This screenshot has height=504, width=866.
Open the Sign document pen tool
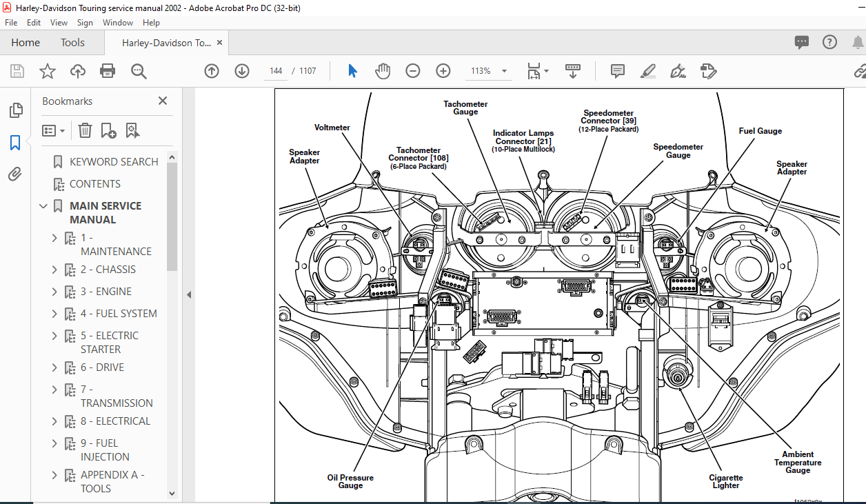coord(678,71)
